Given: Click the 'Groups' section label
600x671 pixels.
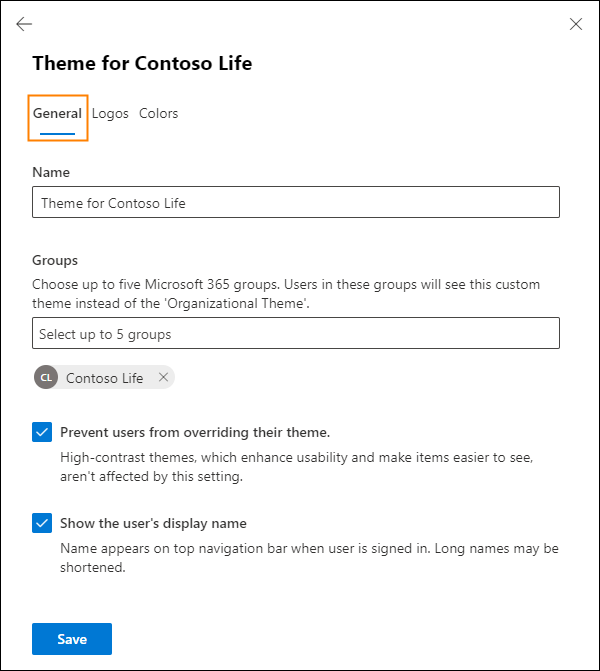Looking at the screenshot, I should 55,260.
